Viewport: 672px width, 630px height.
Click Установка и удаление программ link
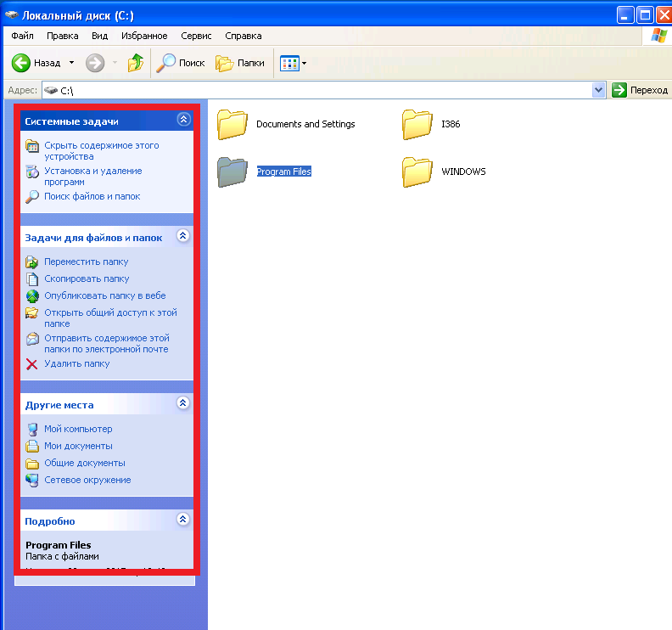[x=93, y=177]
